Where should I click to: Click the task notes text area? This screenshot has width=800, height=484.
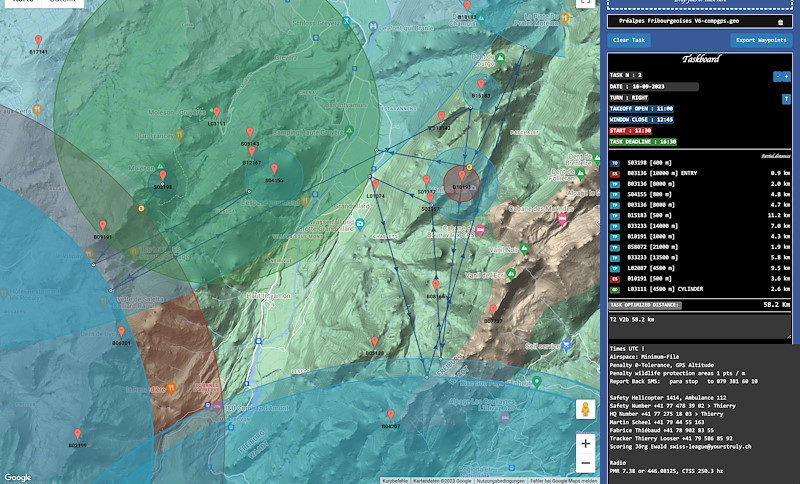699,327
